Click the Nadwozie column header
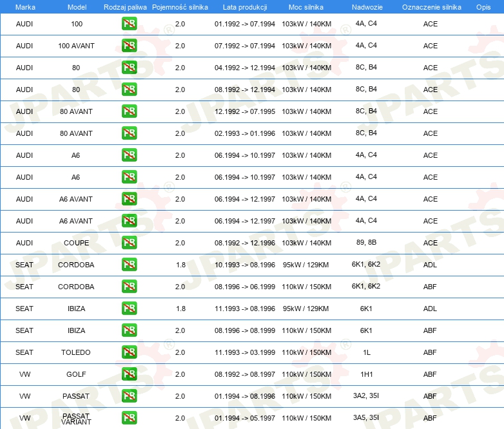This screenshot has height=429, width=504. tap(367, 7)
